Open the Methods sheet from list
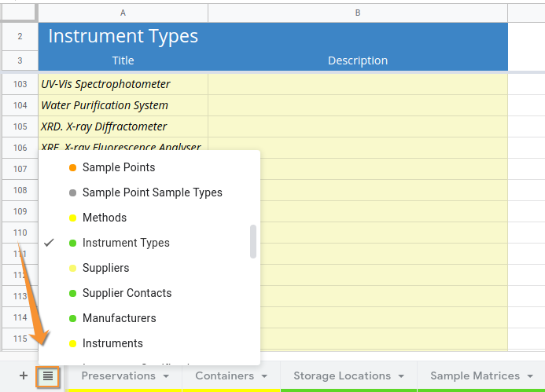The height and width of the screenshot is (392, 545). point(104,218)
